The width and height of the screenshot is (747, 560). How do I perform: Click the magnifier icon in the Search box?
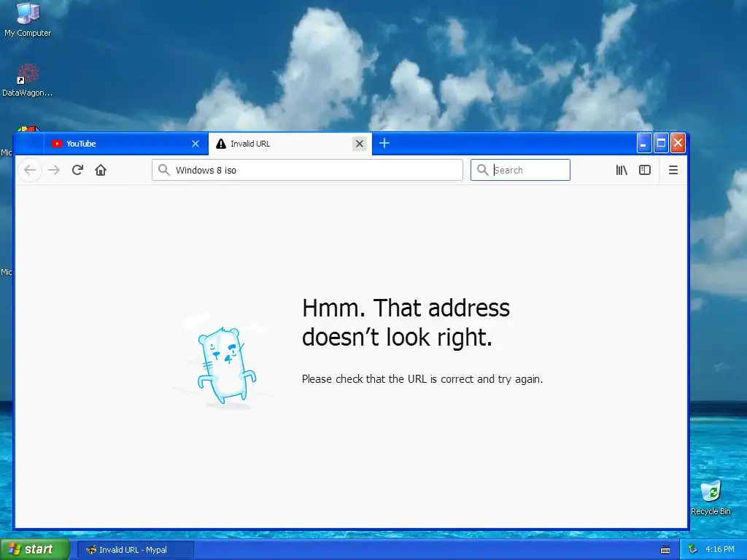[483, 170]
